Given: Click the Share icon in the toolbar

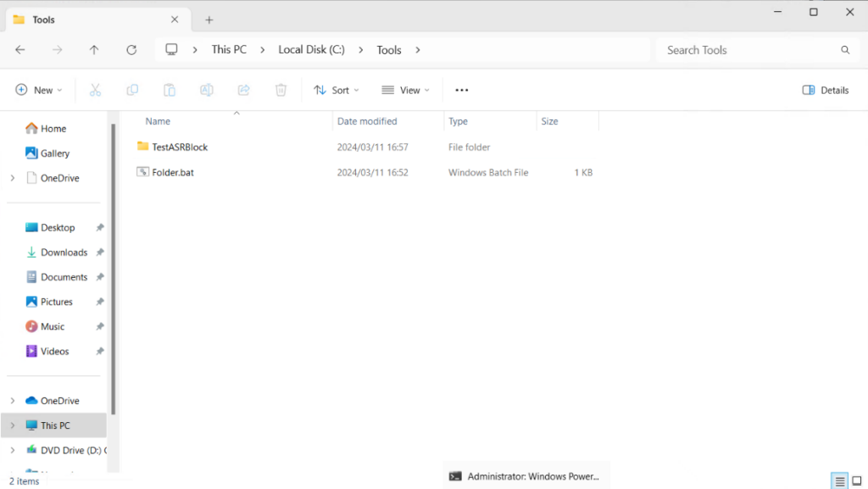Looking at the screenshot, I should [243, 89].
